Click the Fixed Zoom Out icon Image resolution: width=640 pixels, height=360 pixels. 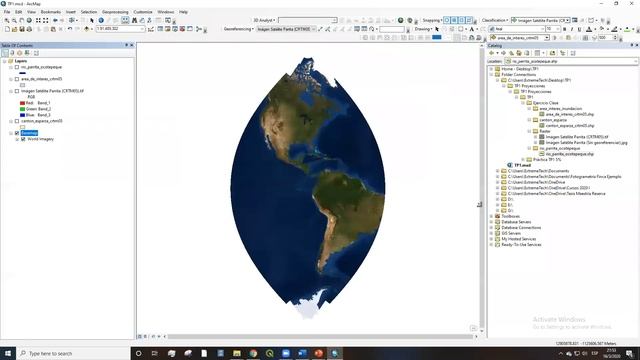point(46,20)
